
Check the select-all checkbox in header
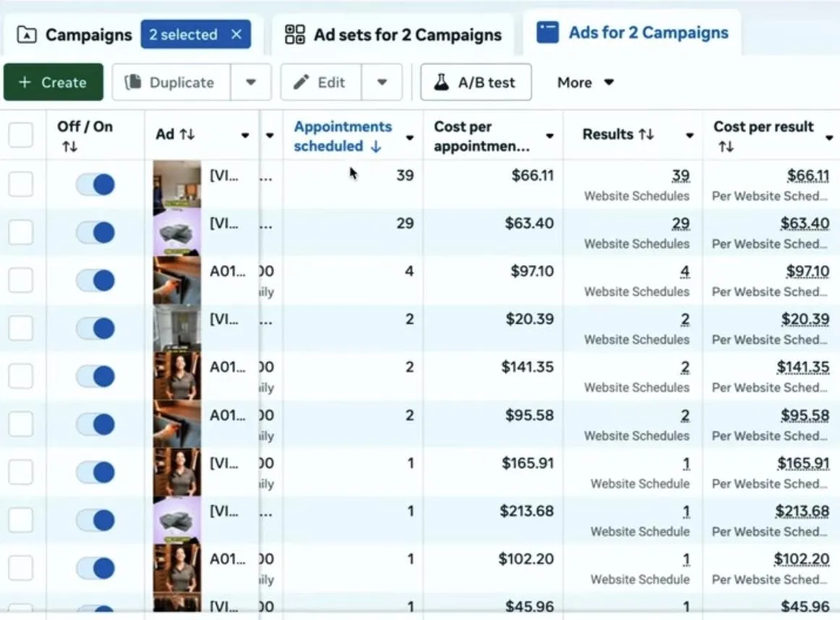click(x=21, y=135)
